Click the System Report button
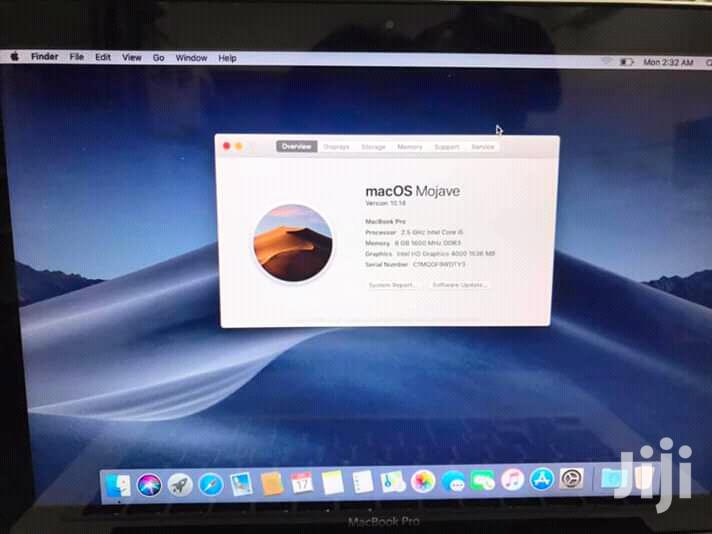712x534 pixels. pos(392,285)
